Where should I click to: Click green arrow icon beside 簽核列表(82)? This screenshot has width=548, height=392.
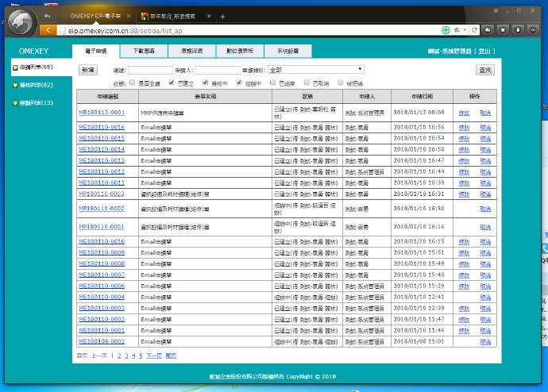[x=15, y=85]
